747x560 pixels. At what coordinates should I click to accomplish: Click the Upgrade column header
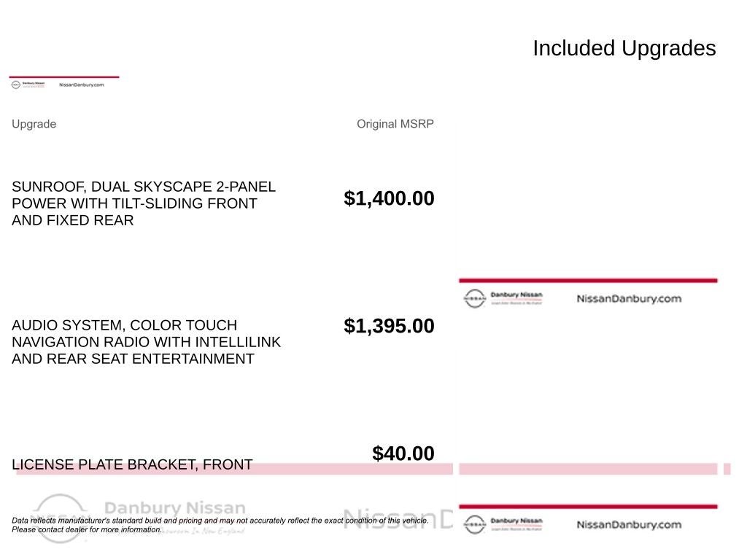(34, 124)
